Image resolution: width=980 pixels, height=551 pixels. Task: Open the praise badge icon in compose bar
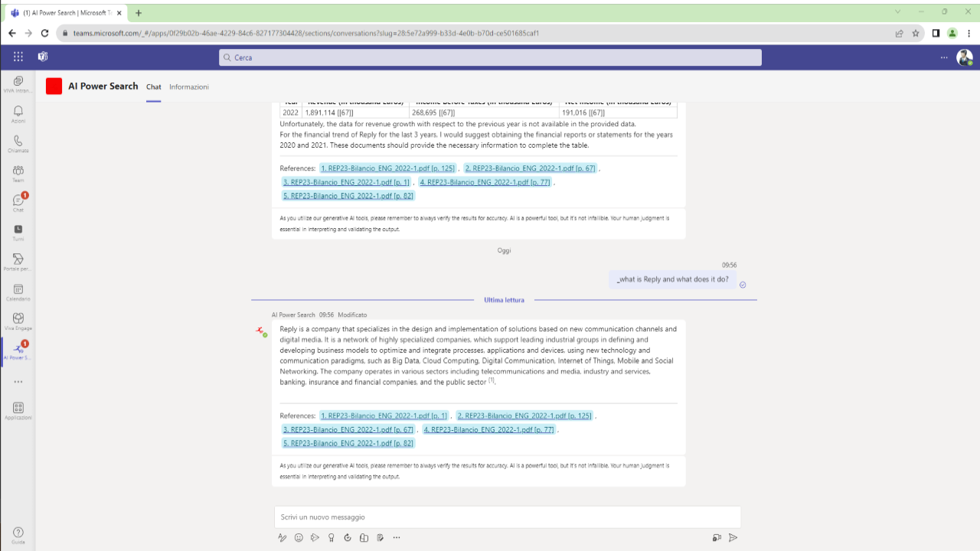331,537
